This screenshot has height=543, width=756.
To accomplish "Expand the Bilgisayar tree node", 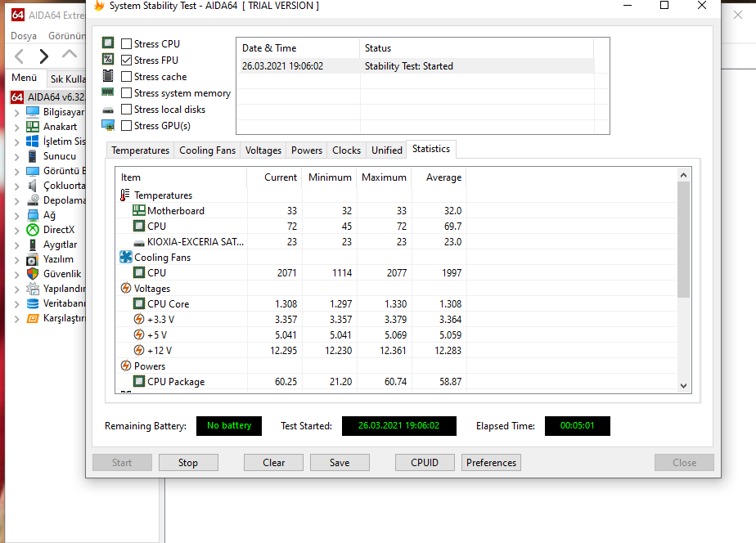I will pos(17,113).
